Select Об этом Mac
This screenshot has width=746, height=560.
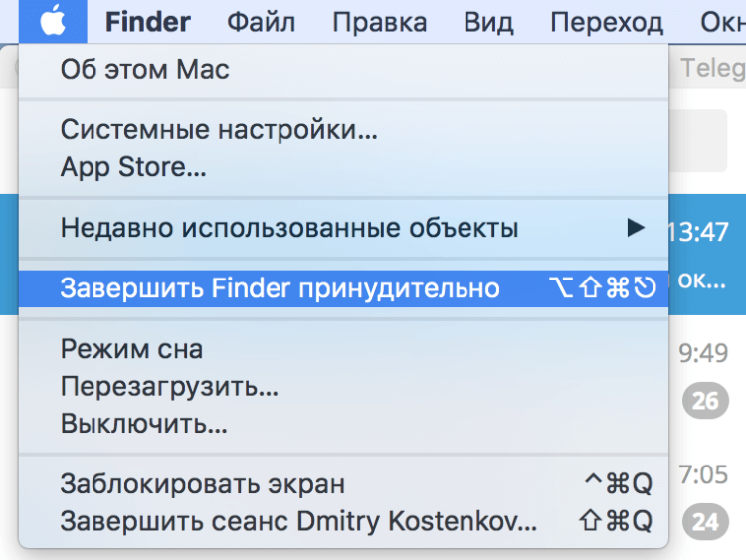tap(343, 70)
